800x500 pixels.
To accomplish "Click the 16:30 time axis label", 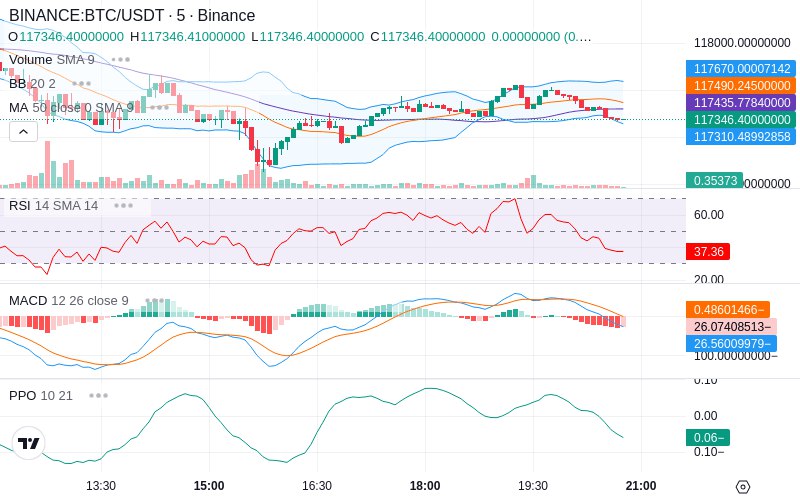I will 317,486.
